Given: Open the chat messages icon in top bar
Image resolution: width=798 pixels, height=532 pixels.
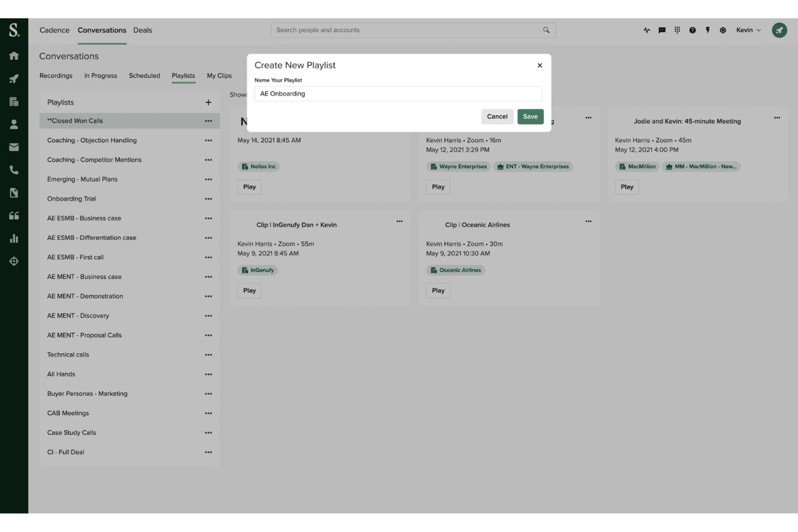Looking at the screenshot, I should [662, 30].
